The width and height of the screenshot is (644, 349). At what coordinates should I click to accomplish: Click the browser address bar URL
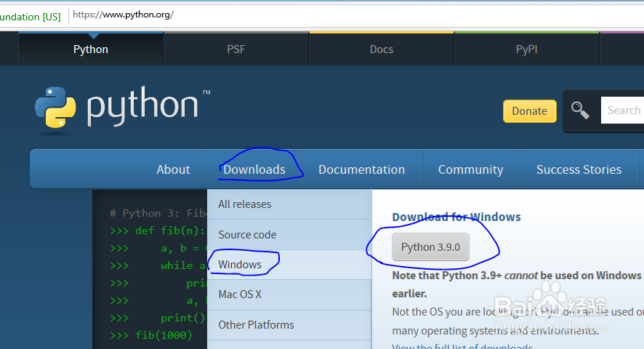[124, 15]
